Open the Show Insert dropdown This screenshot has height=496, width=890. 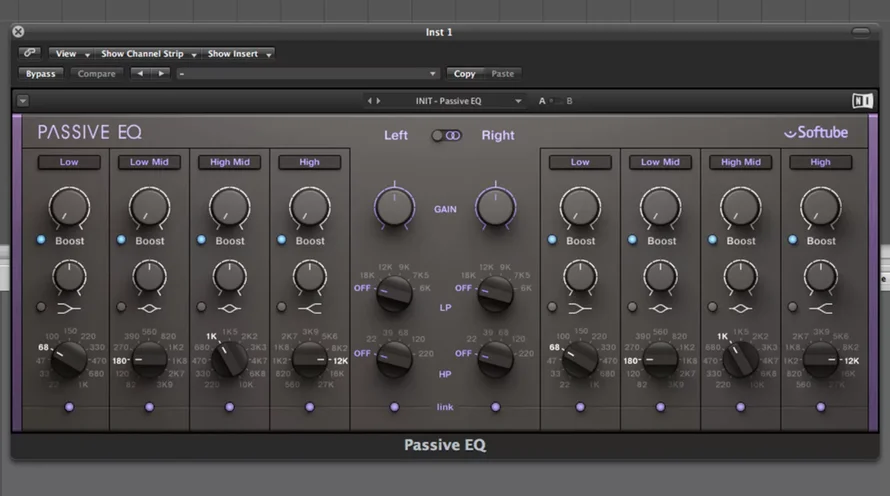[239, 54]
